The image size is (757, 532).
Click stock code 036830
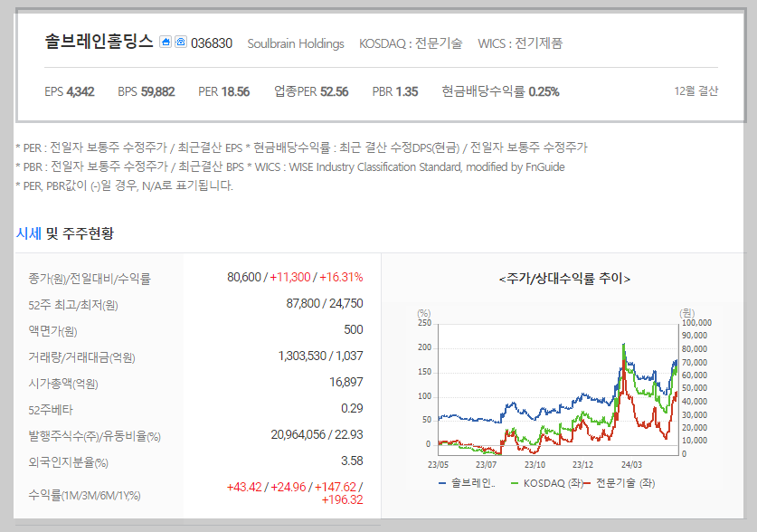pos(212,43)
